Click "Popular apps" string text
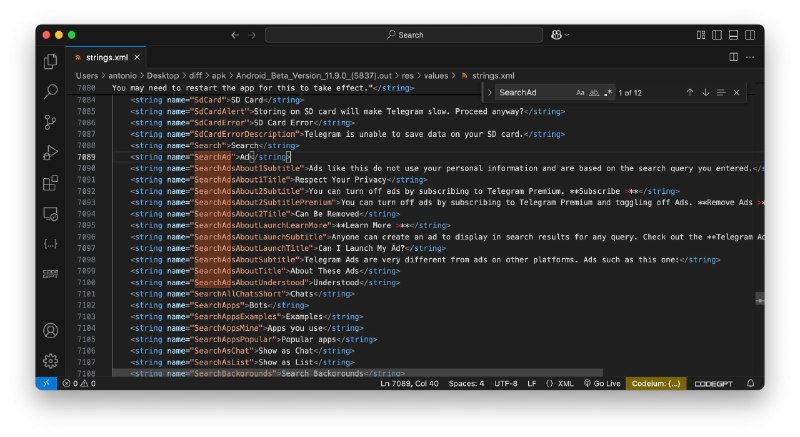The image size is (800, 437). click(309, 340)
